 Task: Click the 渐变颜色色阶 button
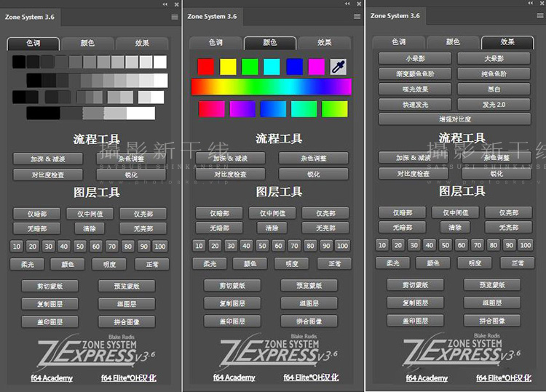[415, 73]
